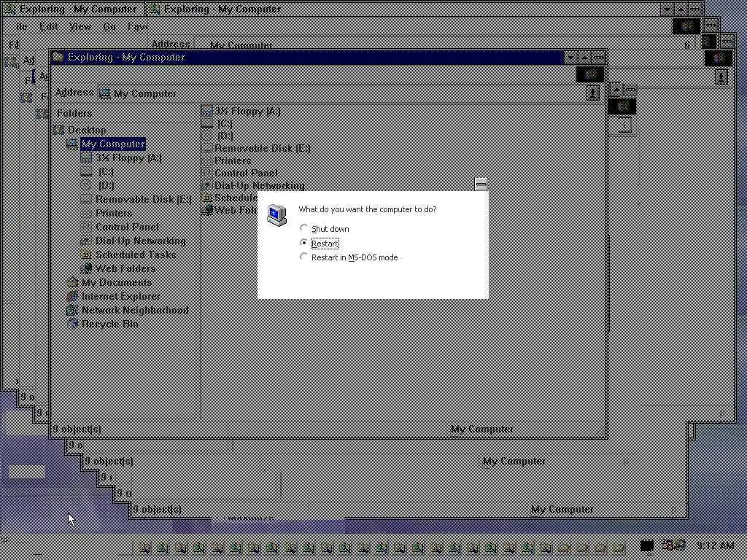Viewport: 747px width, 560px height.
Task: Select Recycle Bin in the Folders tree
Action: tap(109, 323)
